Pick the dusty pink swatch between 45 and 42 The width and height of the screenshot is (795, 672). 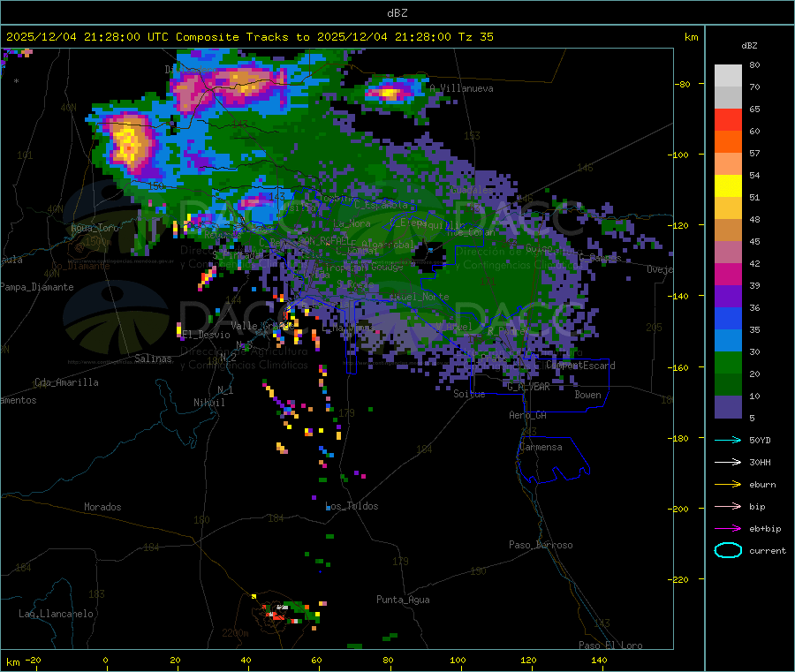[728, 253]
